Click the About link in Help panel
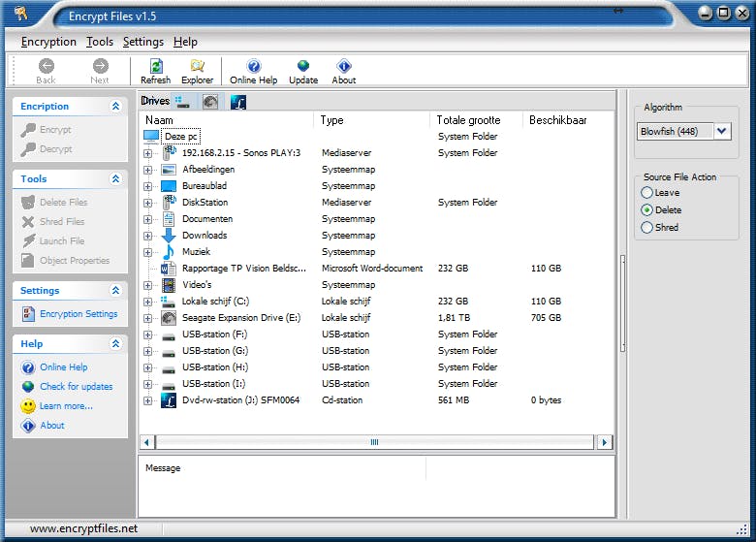This screenshot has width=756, height=542. (x=51, y=426)
